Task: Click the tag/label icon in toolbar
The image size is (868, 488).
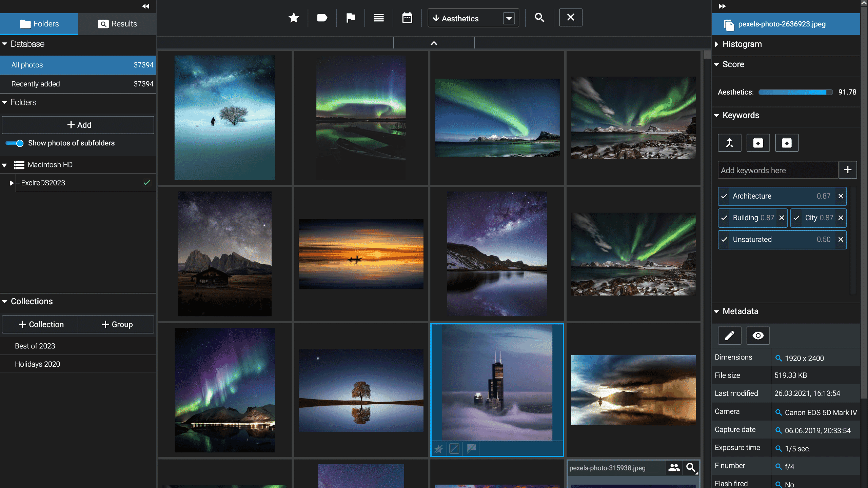Action: 322,19
